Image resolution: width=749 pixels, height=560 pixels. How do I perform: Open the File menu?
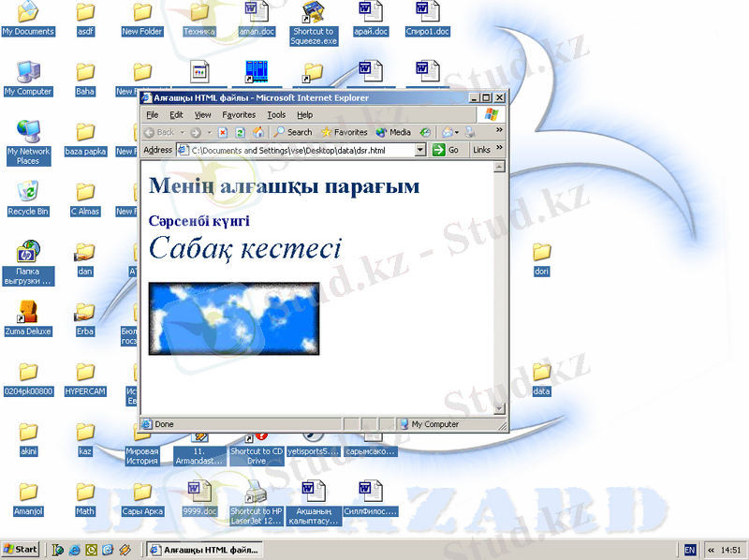coord(152,114)
